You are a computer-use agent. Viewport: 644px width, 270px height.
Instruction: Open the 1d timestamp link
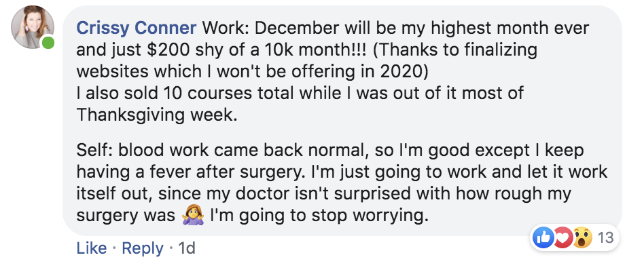[x=187, y=248]
